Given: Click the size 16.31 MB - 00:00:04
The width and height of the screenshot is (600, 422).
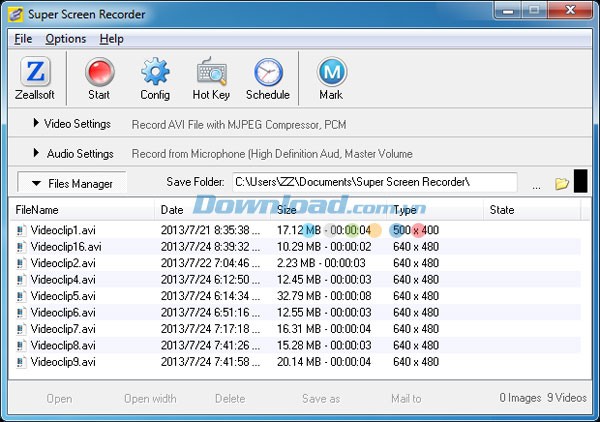Looking at the screenshot, I should point(324,329).
